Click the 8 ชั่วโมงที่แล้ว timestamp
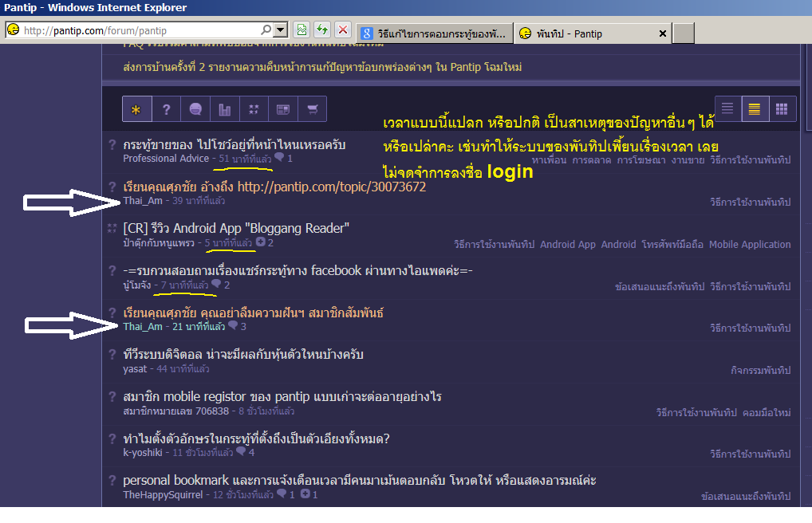This screenshot has height=523, width=812. pos(266,411)
